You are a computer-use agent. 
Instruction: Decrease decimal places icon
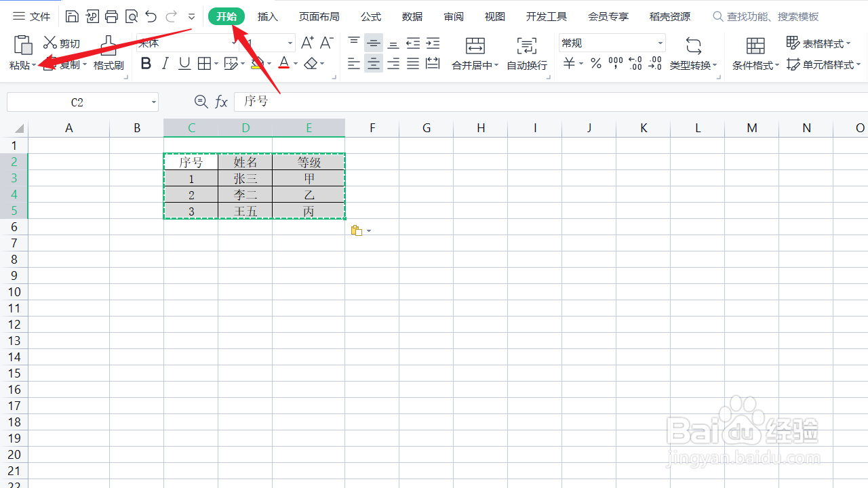tap(655, 64)
